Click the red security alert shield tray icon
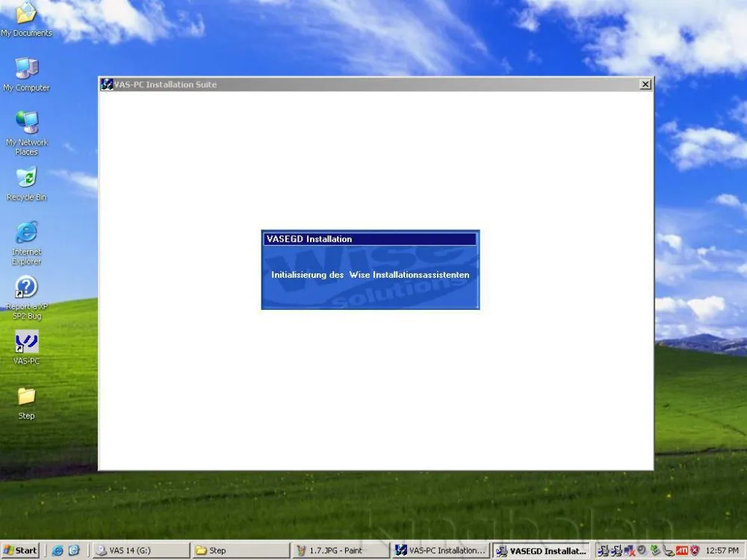This screenshot has width=747, height=560. [x=695, y=550]
